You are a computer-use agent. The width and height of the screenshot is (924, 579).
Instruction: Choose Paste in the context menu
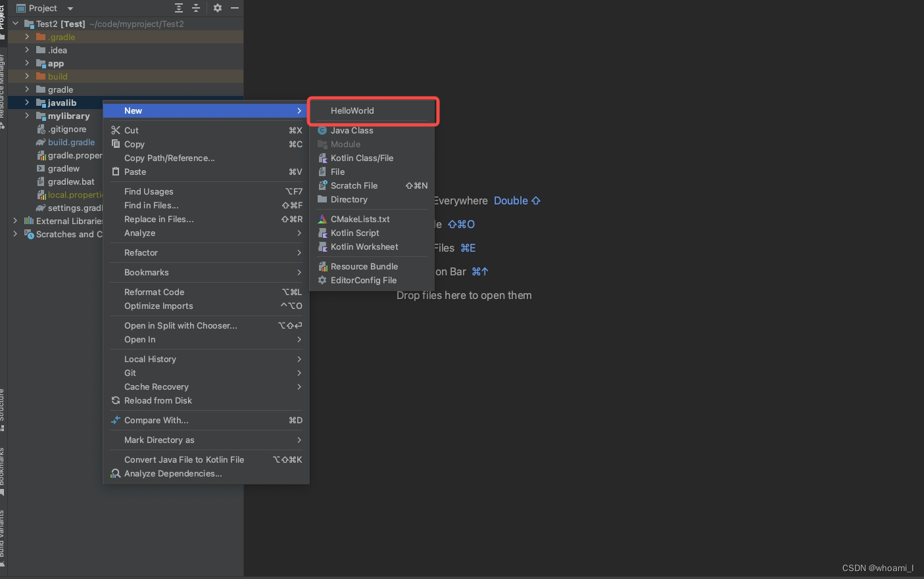207,172
